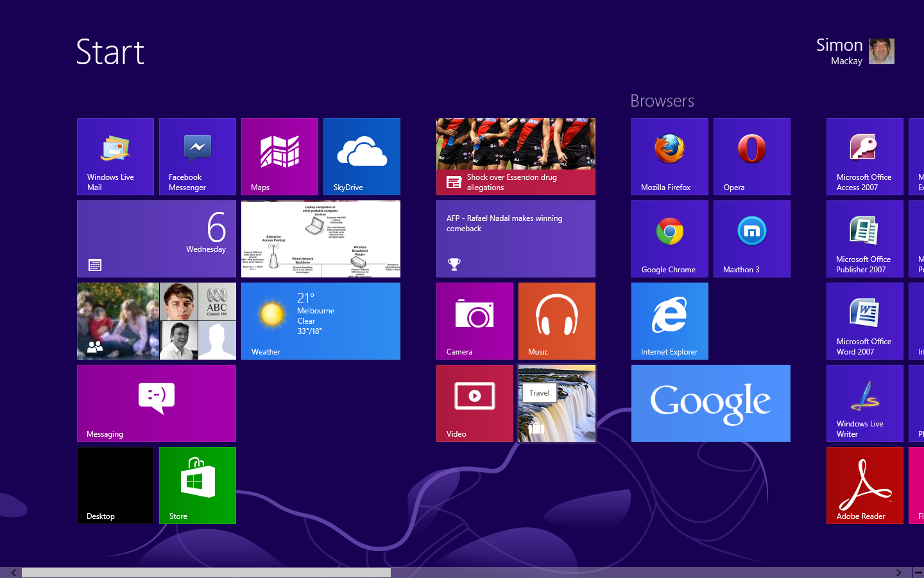Viewport: 924px width, 578px height.
Task: Open the Music app tile
Action: click(556, 320)
